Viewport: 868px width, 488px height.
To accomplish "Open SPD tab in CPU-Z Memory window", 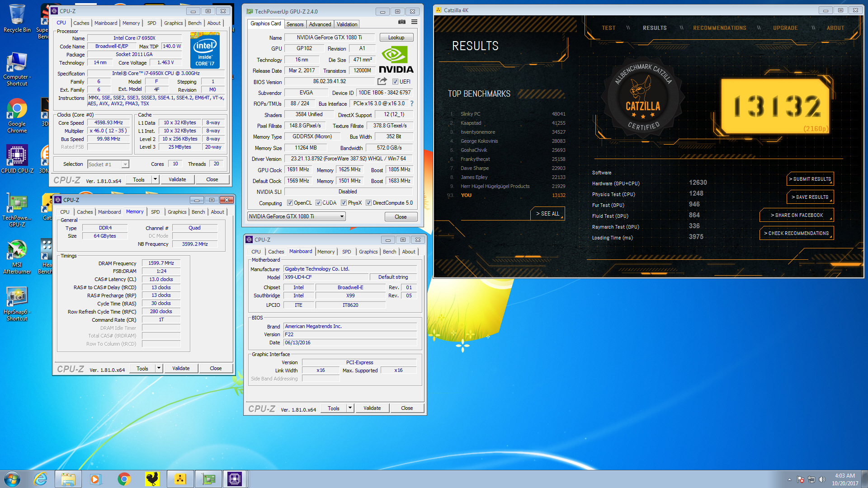I will click(x=155, y=212).
